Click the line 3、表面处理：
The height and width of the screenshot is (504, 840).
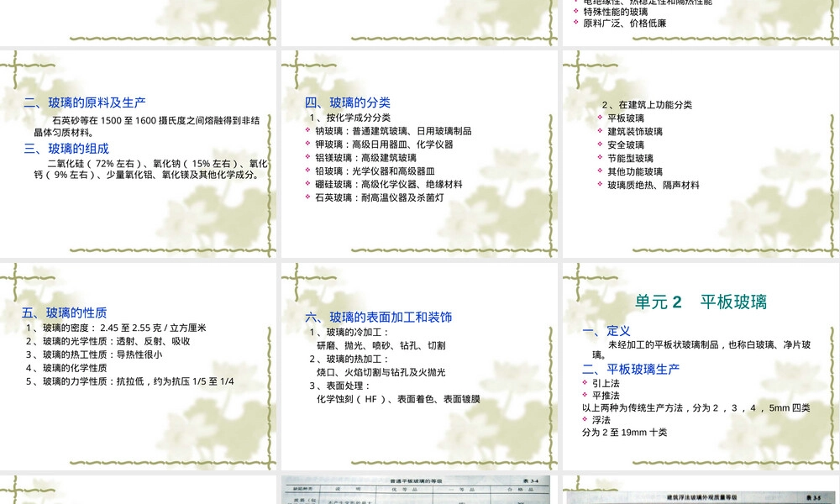[339, 386]
